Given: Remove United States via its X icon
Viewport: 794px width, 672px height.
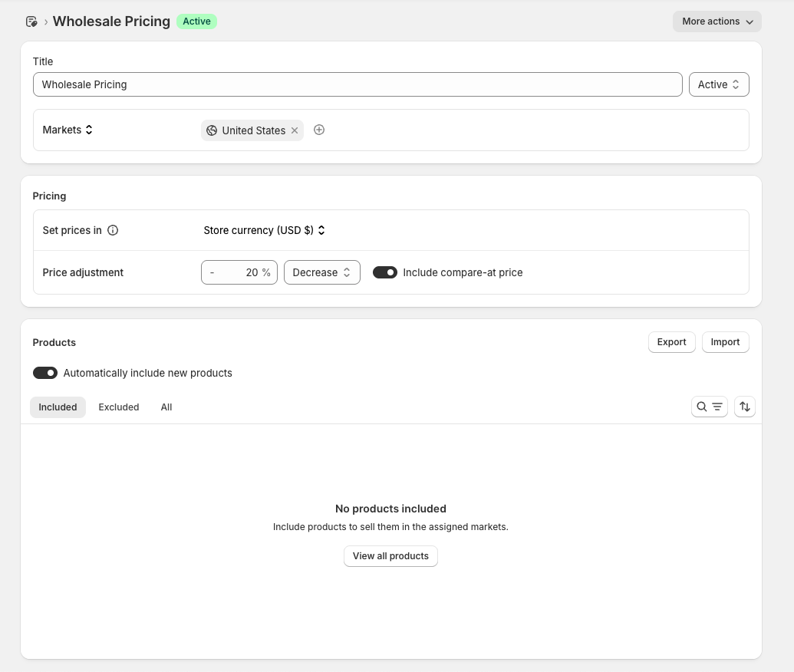Looking at the screenshot, I should pyautogui.click(x=295, y=130).
